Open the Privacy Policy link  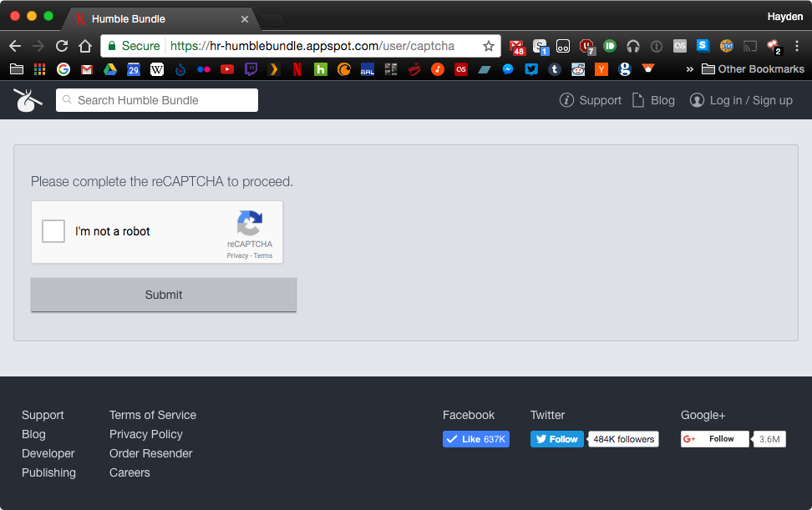(145, 434)
